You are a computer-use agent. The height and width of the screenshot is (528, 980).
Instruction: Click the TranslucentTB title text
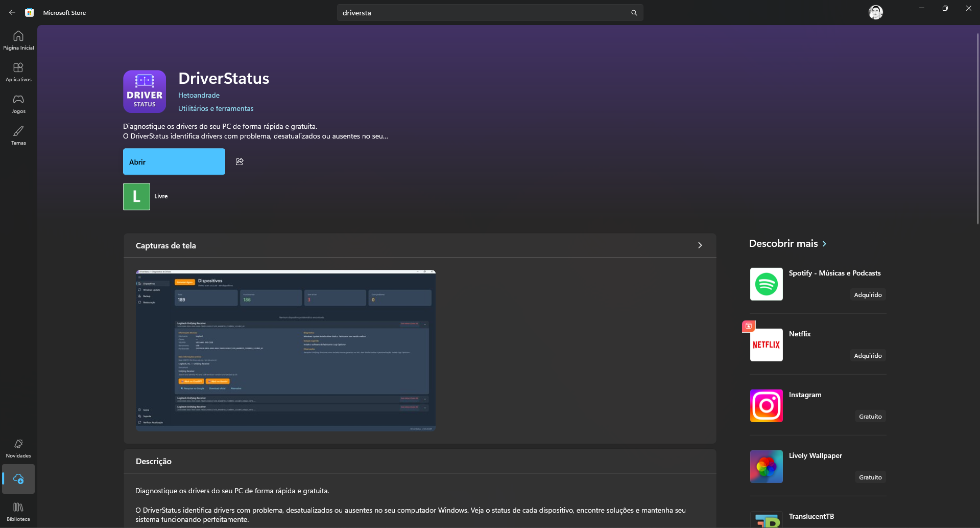point(811,516)
